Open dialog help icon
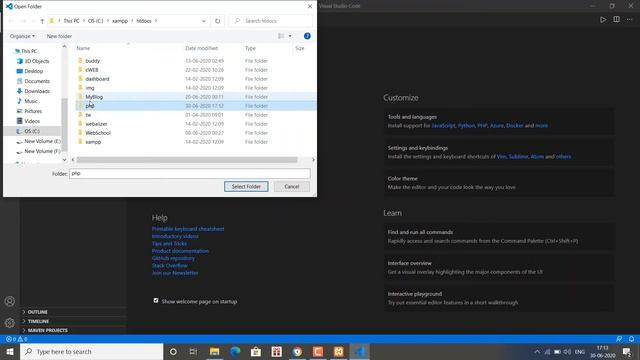Image resolution: width=640 pixels, height=360 pixels. click(307, 36)
